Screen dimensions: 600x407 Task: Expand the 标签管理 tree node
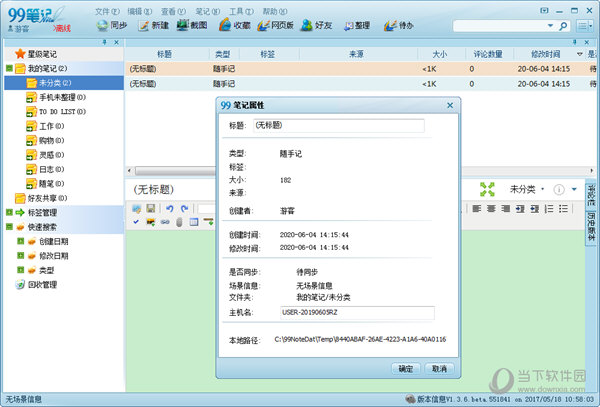[x=9, y=212]
